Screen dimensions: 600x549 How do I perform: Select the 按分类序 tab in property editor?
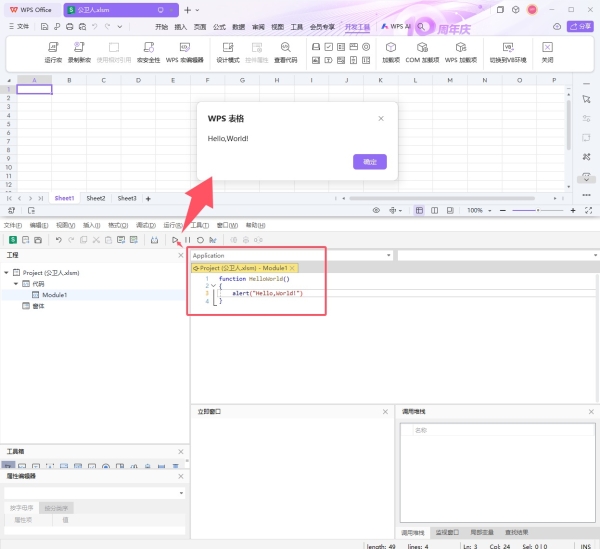pos(56,508)
